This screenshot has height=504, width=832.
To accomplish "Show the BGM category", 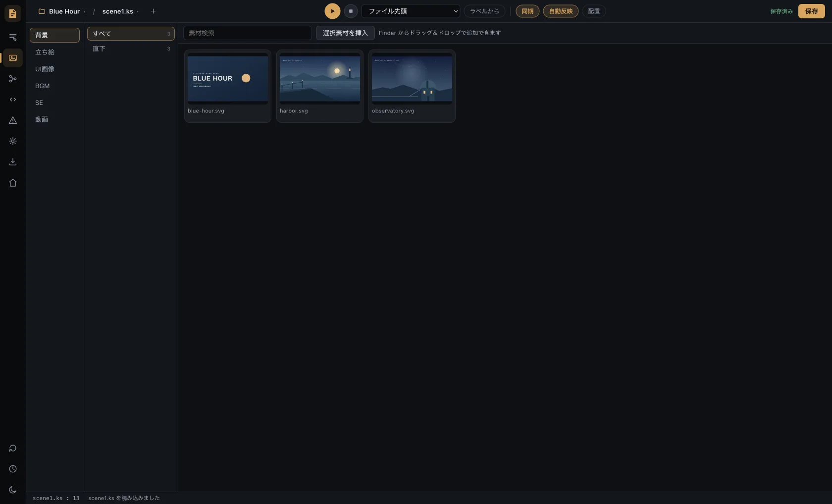I will tap(54, 86).
